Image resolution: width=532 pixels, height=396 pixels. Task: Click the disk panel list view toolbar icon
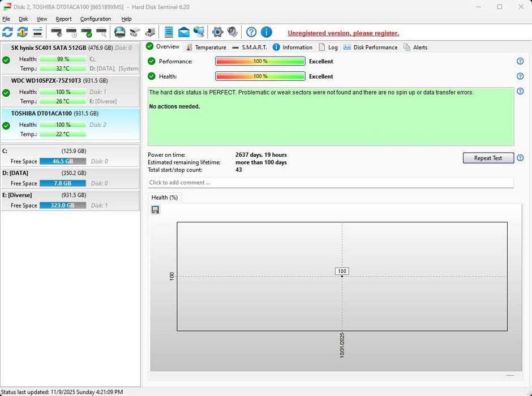click(38, 33)
